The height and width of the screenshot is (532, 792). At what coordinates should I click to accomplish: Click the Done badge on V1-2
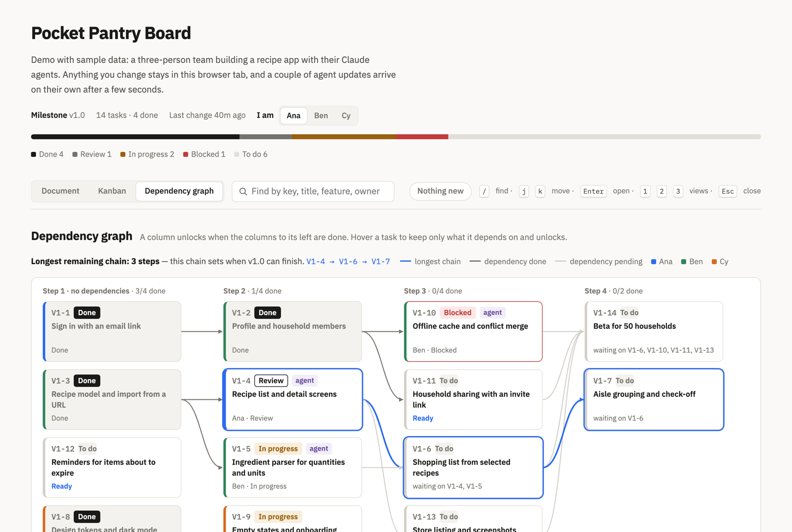268,313
